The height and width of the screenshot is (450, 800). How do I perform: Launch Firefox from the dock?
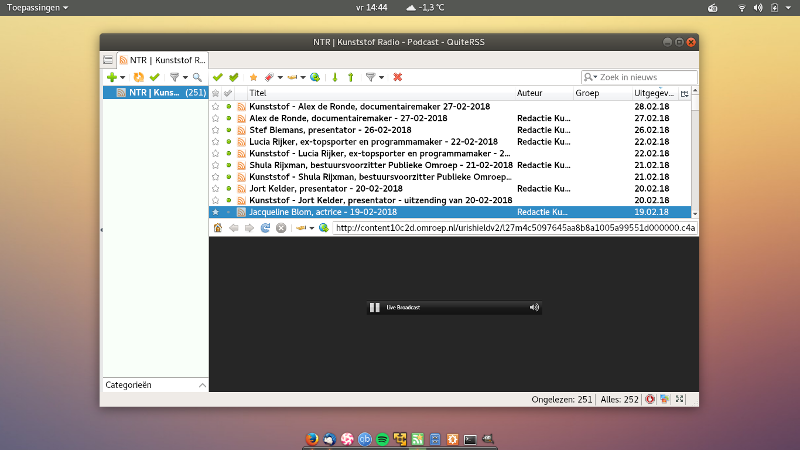(312, 439)
